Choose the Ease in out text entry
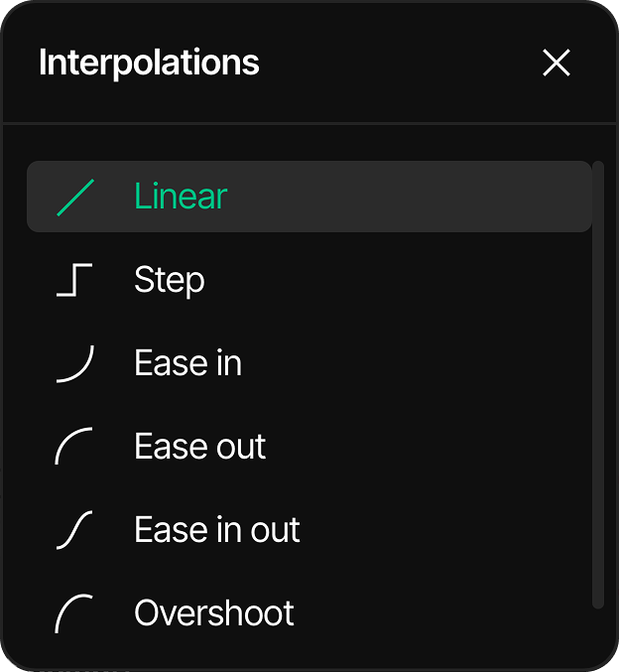Screen dimensions: 619x672 pos(217,530)
